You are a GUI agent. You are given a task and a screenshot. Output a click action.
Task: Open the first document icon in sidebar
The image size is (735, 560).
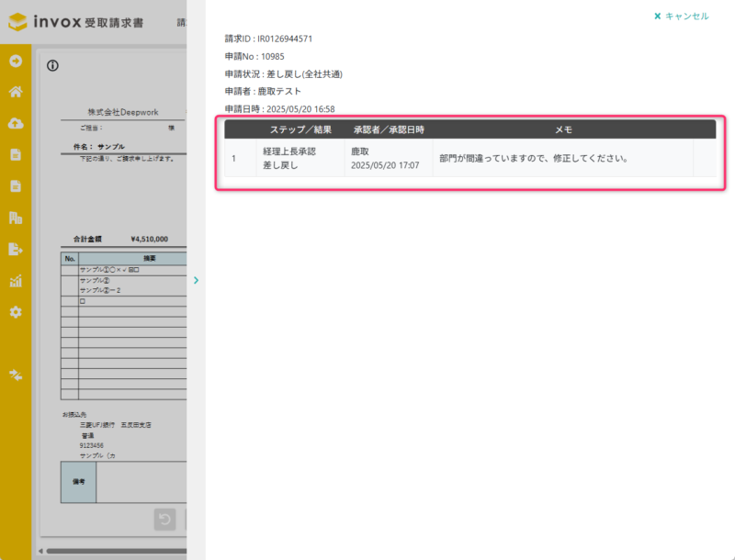coord(16,155)
